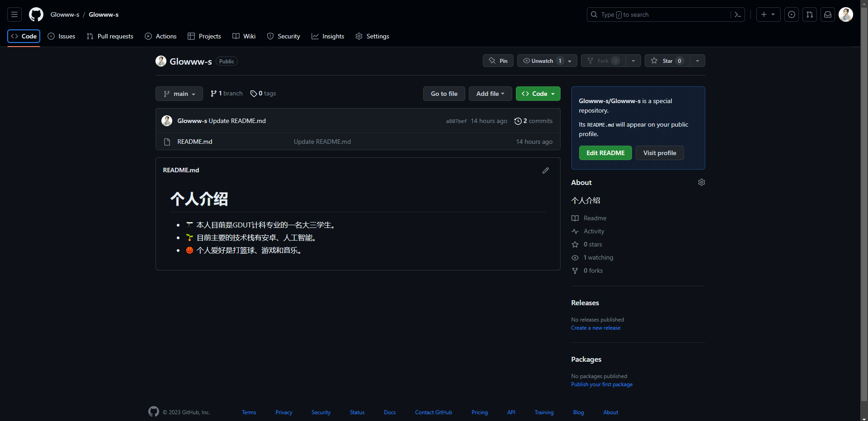Open the Terms footer link
The image size is (868, 421).
point(249,412)
